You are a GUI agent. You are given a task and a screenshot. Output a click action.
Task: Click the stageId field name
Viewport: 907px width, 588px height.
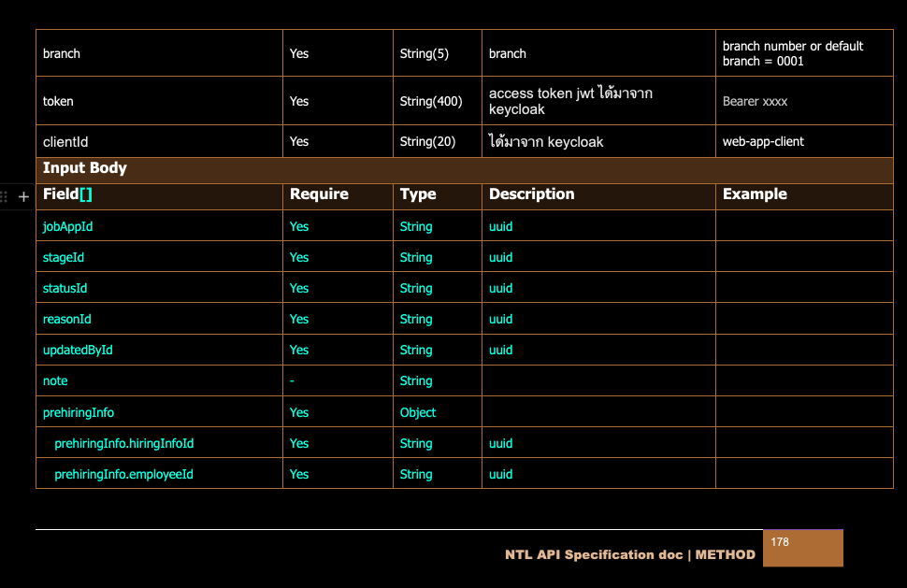[x=64, y=257]
